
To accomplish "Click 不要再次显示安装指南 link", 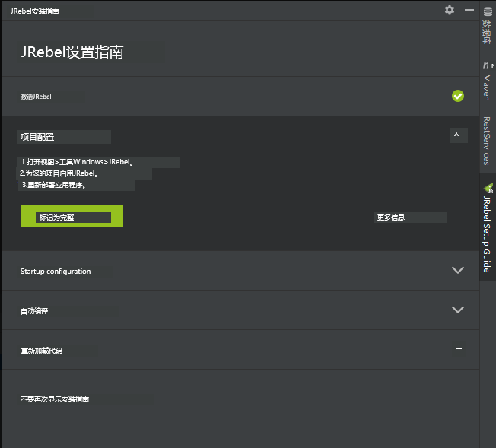I will click(55, 399).
